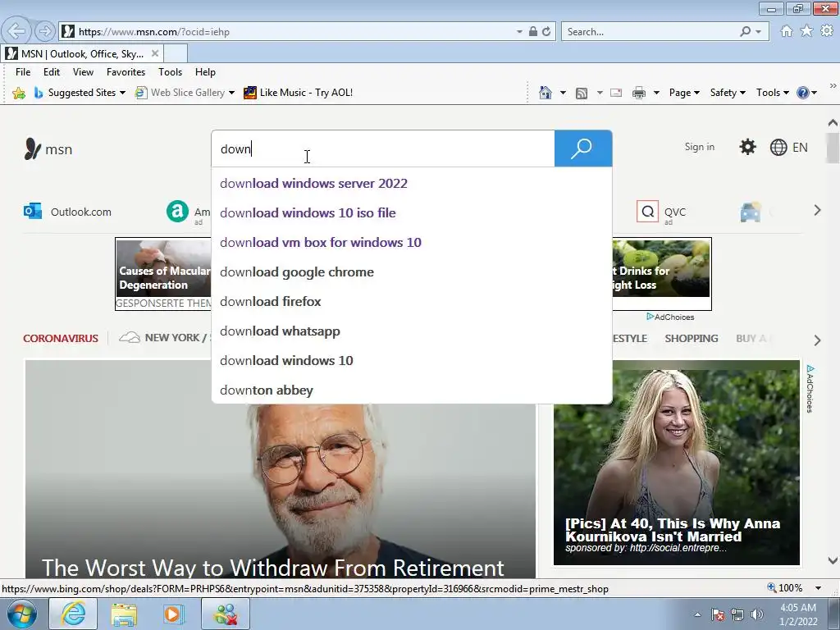The height and width of the screenshot is (630, 840).
Task: Open Windows Explorer folder taskbar icon
Action: (x=124, y=614)
